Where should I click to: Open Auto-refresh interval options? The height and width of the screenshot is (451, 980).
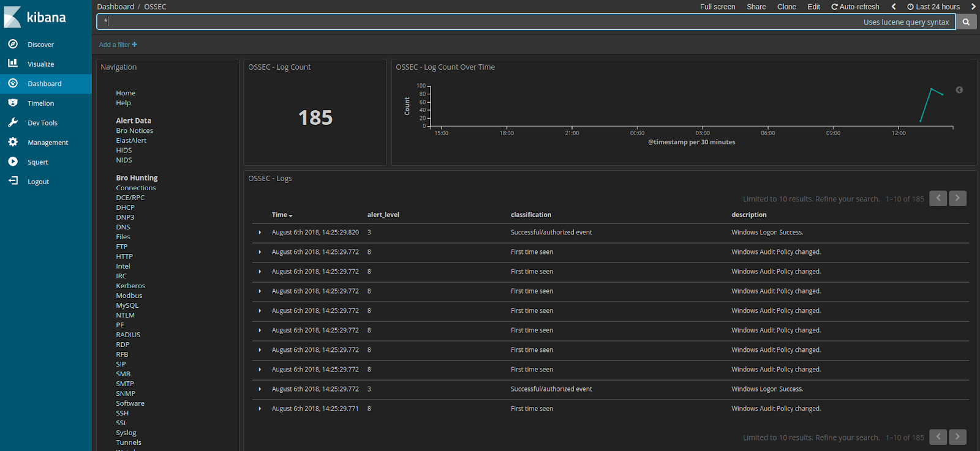[x=855, y=7]
